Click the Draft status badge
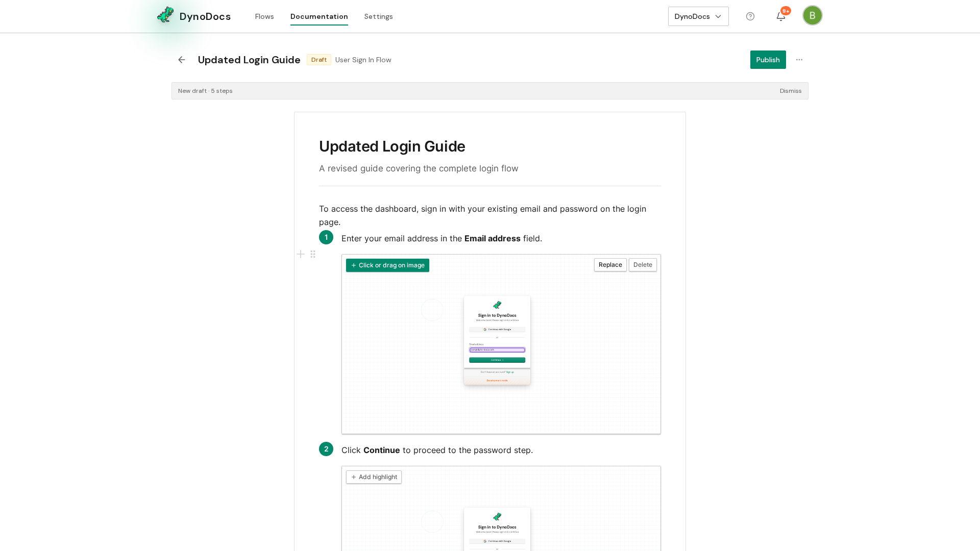 coord(319,60)
